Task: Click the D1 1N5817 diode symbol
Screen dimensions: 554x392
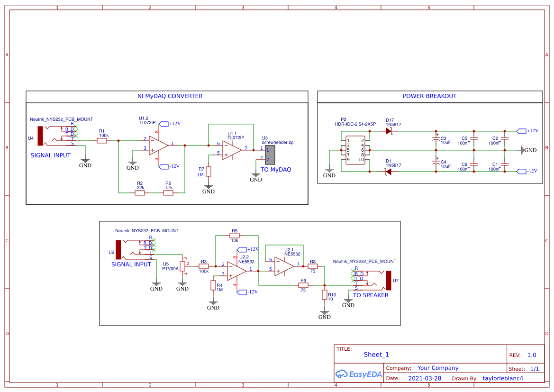Action: [388, 172]
